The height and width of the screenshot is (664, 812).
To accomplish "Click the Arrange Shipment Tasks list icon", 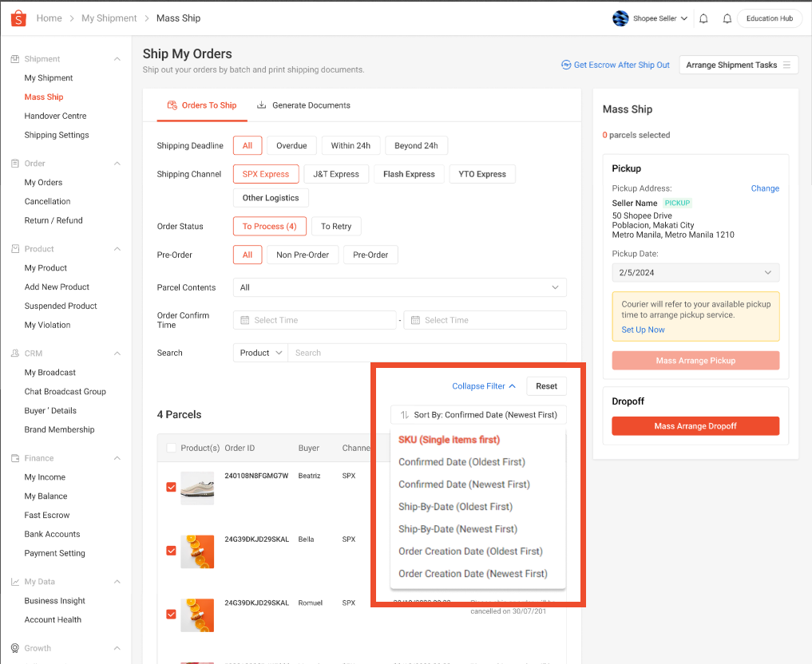I will (786, 65).
